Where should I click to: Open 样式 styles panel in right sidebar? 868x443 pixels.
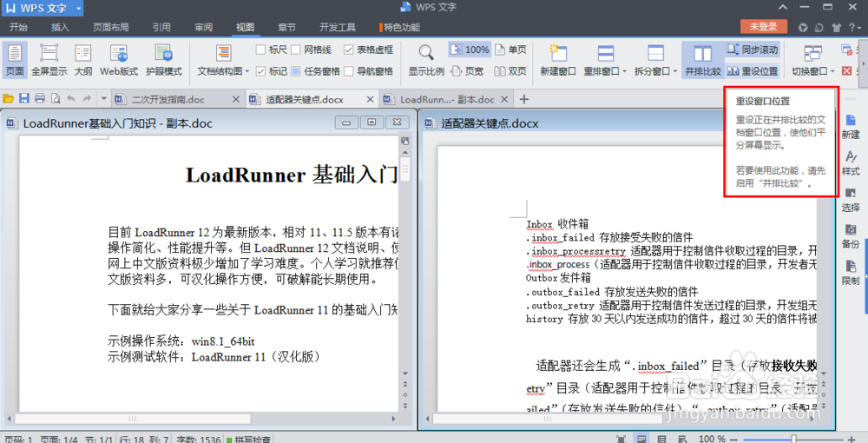point(851,163)
